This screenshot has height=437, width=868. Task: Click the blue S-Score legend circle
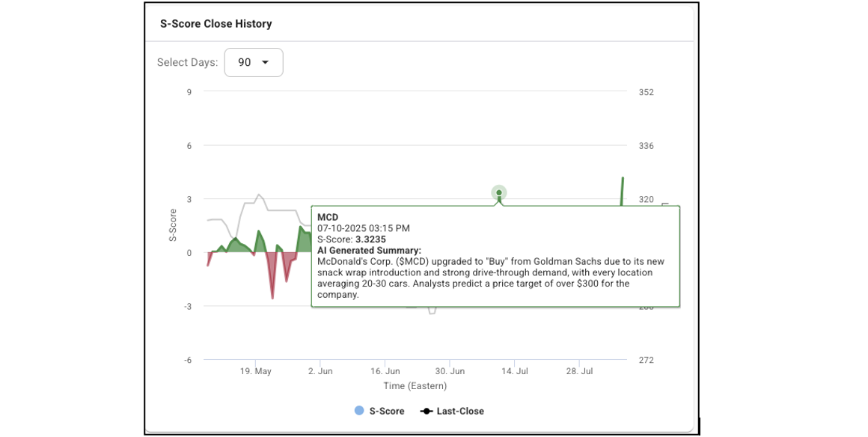359,411
